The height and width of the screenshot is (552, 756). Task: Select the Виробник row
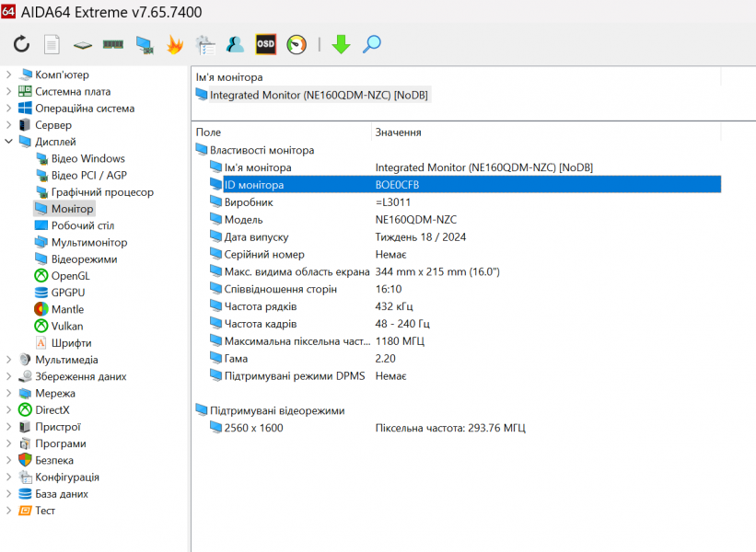(x=465, y=202)
